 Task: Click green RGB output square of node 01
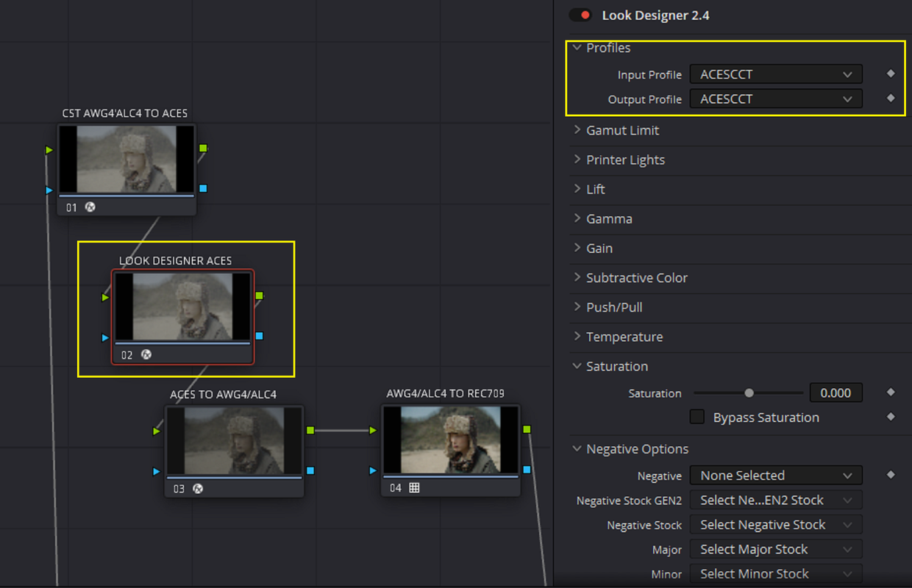(x=203, y=148)
